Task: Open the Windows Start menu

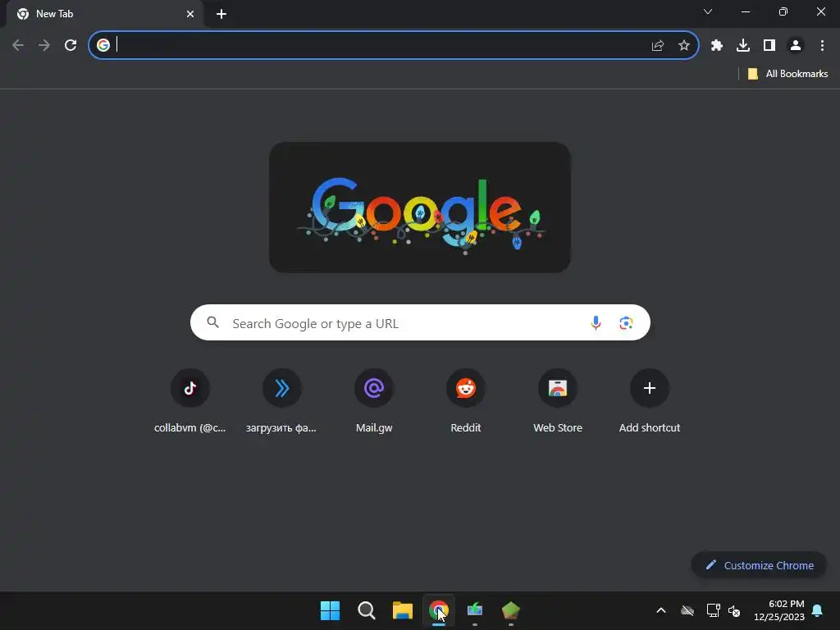Action: (x=330, y=610)
